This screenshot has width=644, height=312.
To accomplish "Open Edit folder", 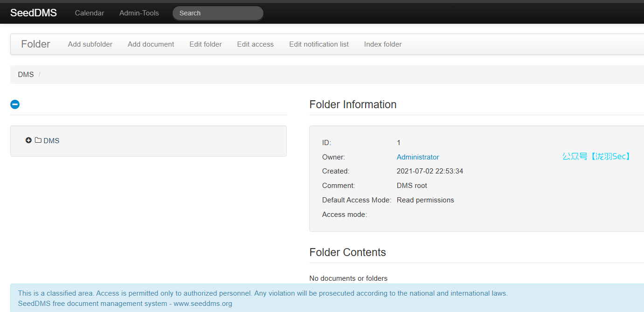I will coord(206,44).
